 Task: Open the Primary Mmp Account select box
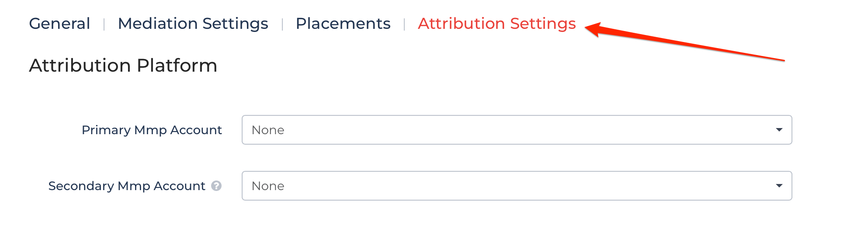coord(517,130)
